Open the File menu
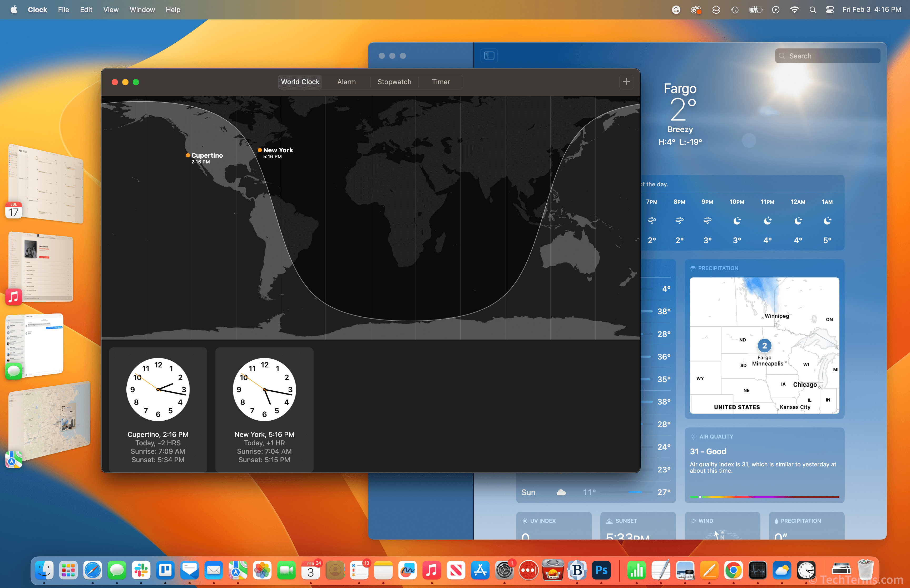 (x=63, y=10)
